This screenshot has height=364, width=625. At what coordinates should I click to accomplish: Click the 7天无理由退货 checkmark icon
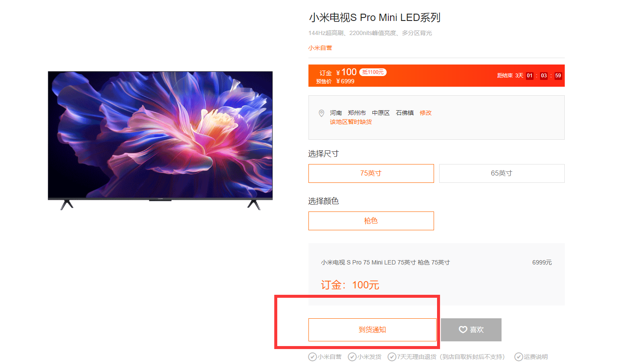pos(392,357)
